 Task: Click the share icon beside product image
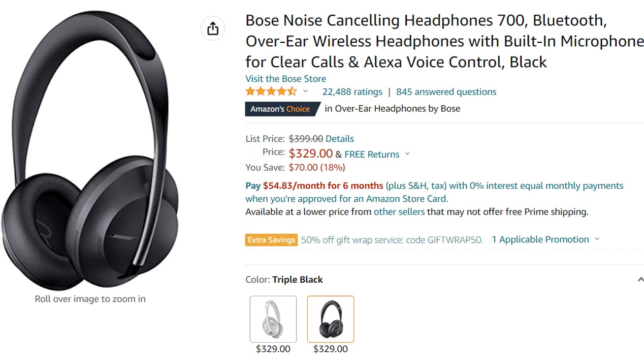[213, 29]
